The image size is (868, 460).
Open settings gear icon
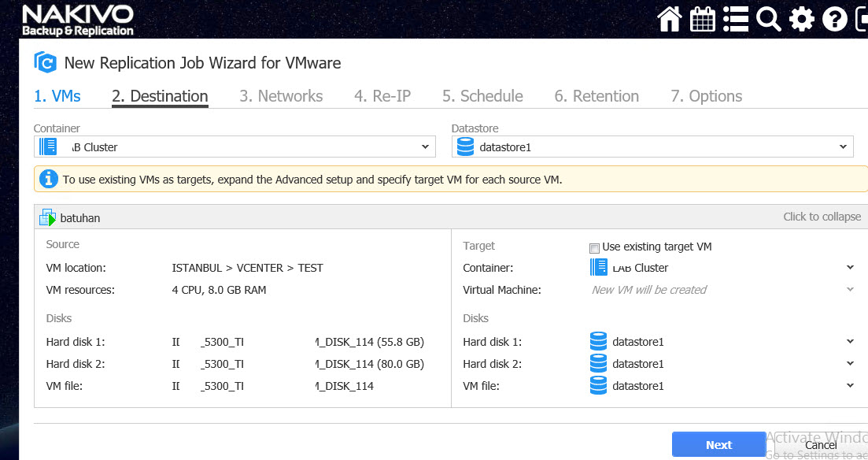point(801,19)
